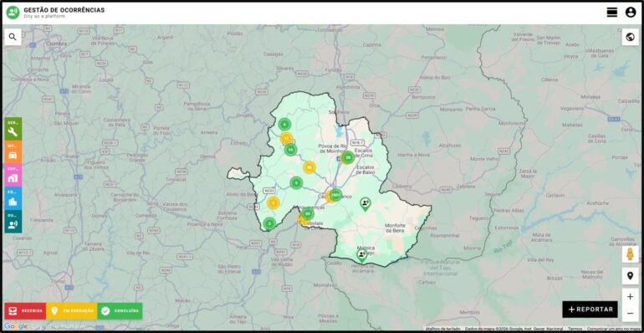Open the northernmost green cluster marker

click(284, 124)
